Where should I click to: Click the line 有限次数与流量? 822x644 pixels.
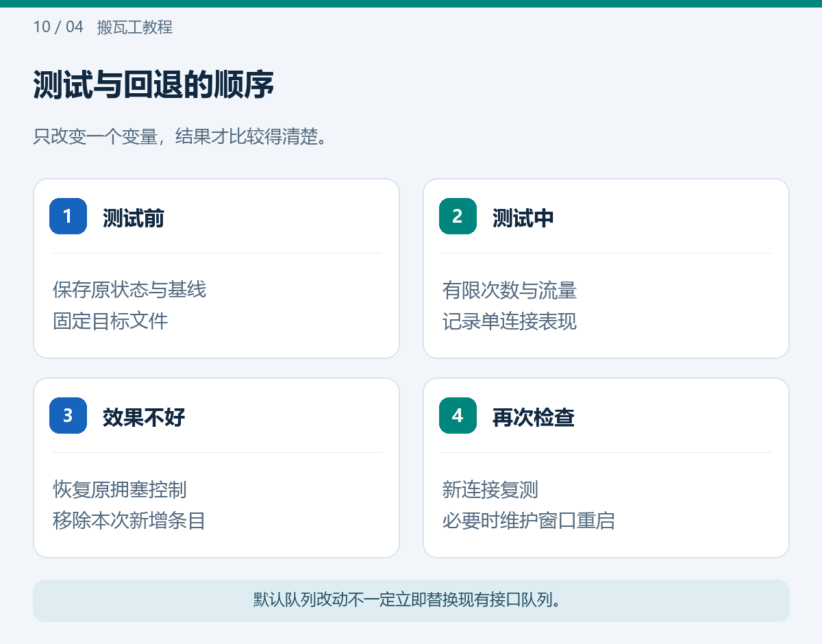510,290
